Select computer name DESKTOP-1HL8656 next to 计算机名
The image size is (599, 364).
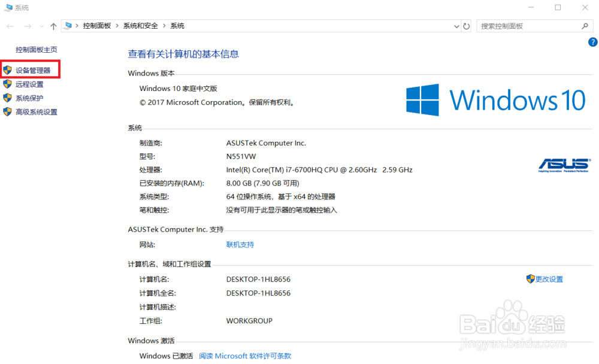pos(258,280)
